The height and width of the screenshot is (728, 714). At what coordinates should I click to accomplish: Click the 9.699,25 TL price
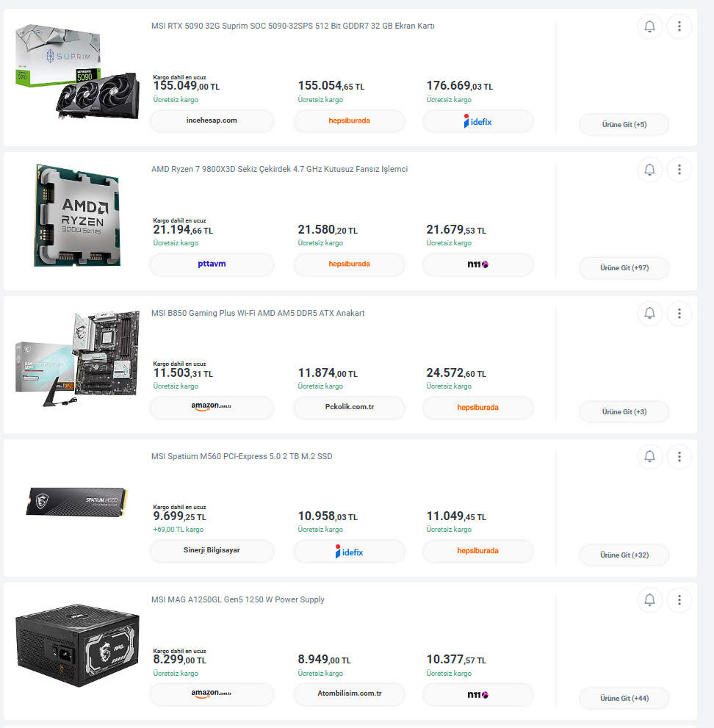coord(180,516)
